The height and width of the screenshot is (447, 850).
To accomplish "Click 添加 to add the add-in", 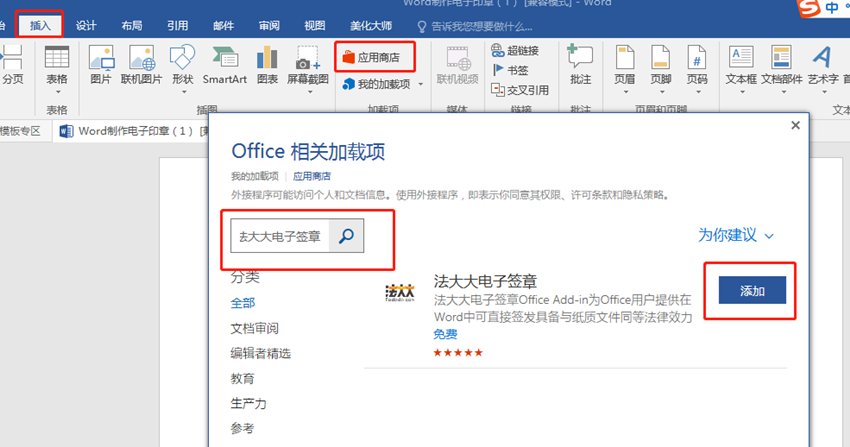I will coord(752,290).
